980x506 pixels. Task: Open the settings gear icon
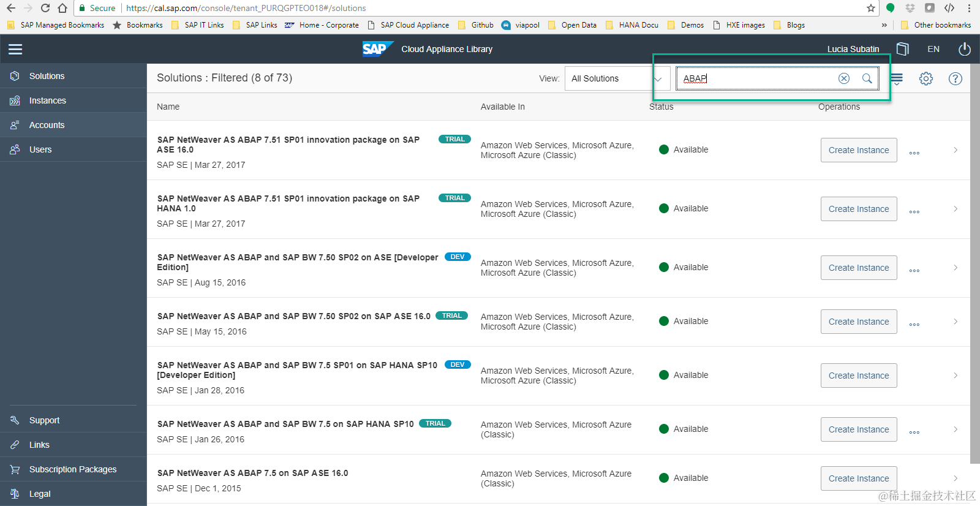click(926, 78)
